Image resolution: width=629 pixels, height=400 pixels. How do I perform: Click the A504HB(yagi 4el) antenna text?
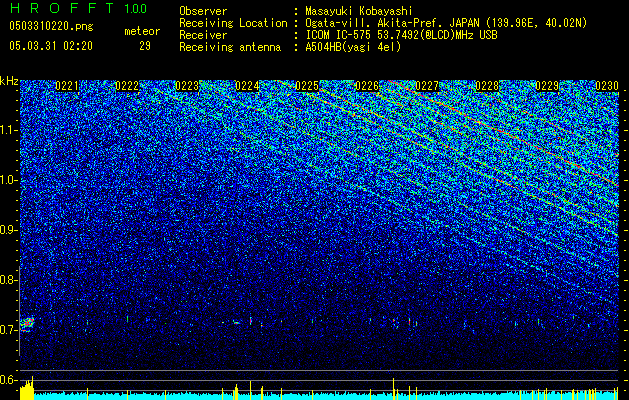coord(353,47)
